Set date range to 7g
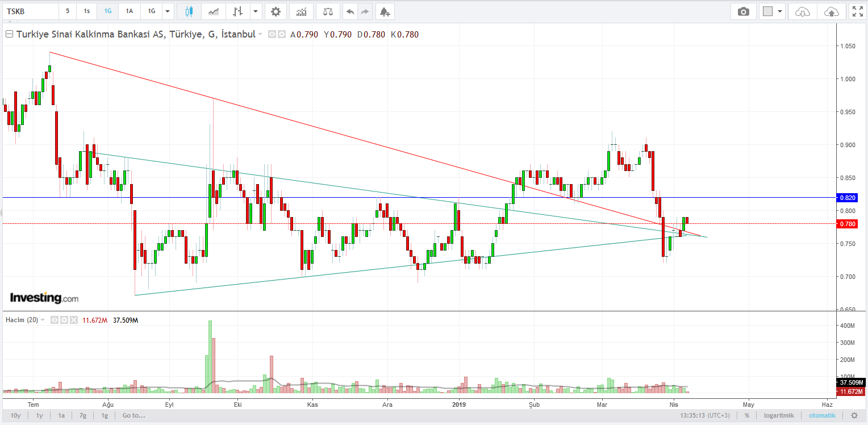 pyautogui.click(x=83, y=415)
